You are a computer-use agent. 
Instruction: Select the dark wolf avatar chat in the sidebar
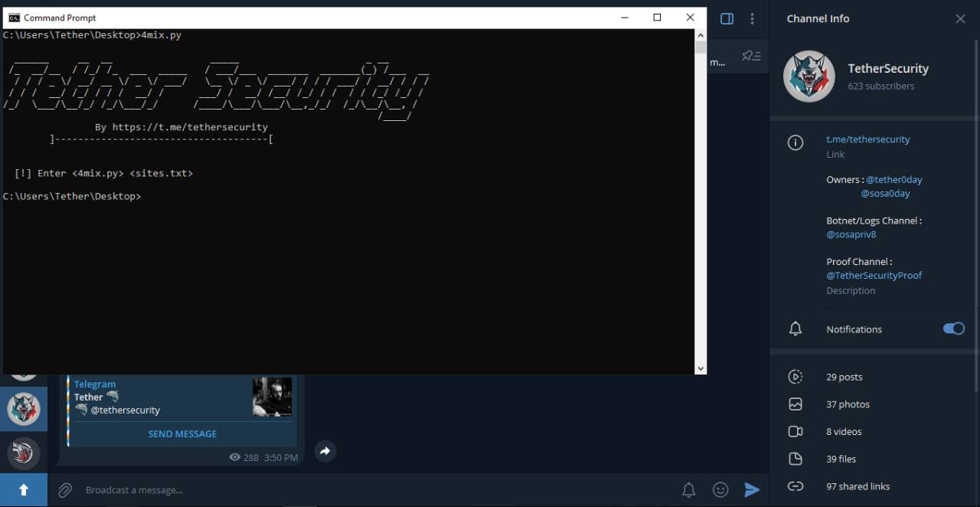click(24, 453)
